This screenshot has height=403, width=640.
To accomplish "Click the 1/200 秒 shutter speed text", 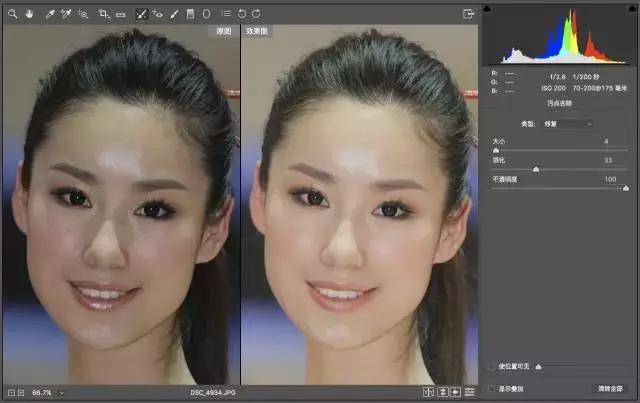I will (x=586, y=77).
